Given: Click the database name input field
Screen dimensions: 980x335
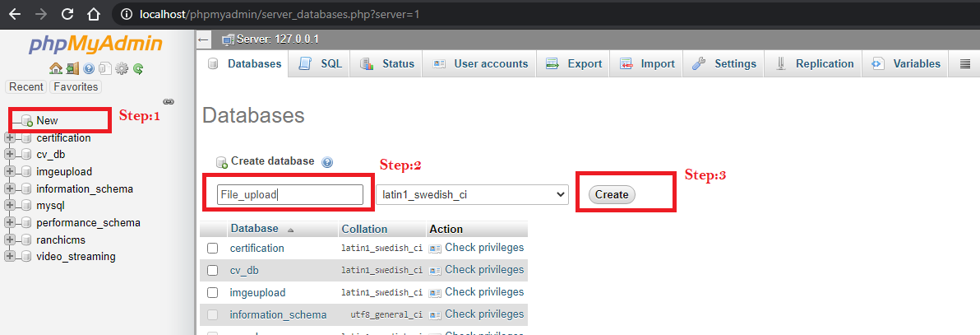Looking at the screenshot, I should pyautogui.click(x=290, y=194).
